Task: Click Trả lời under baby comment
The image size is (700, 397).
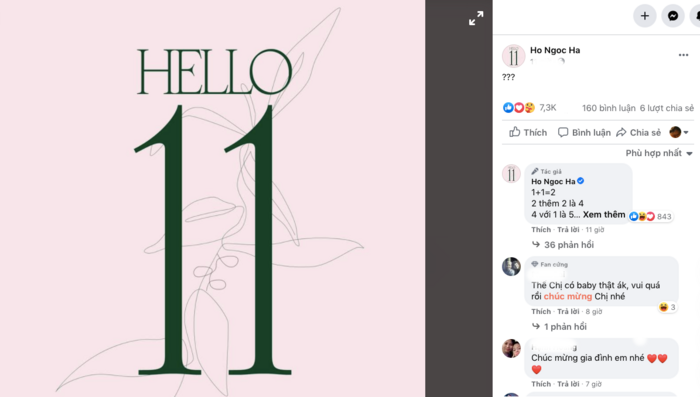Action: (x=568, y=311)
